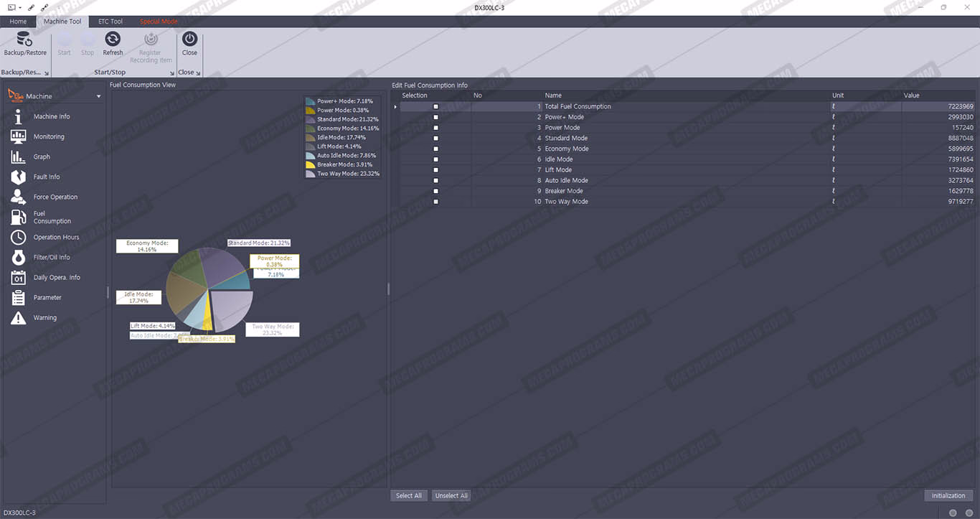980x519 pixels.
Task: Switch to the ETC Tool tab
Action: 110,22
